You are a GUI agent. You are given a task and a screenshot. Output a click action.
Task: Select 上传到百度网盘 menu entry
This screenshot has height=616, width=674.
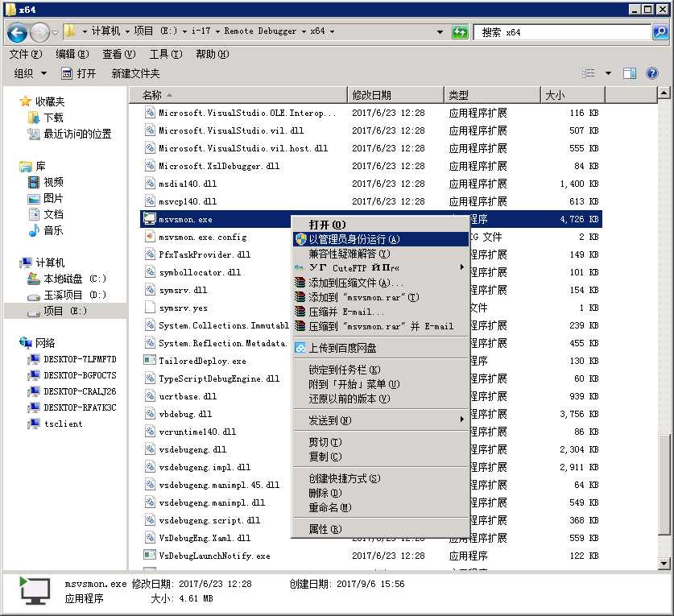[380, 348]
